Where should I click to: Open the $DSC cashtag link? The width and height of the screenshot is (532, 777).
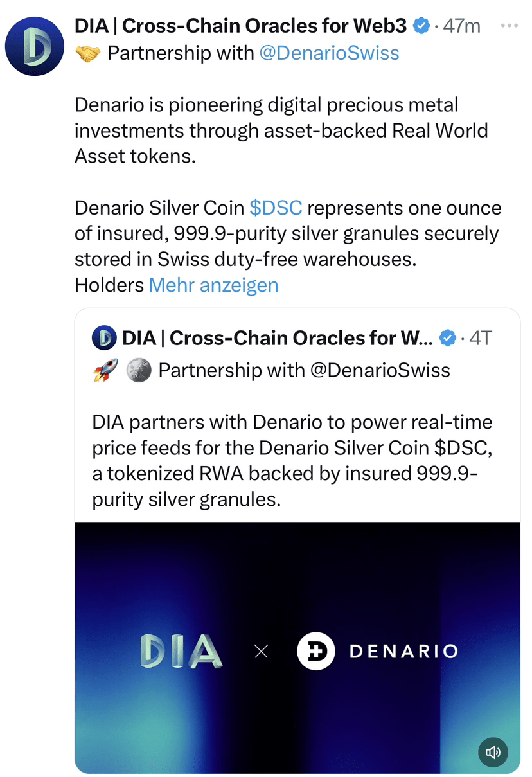point(275,208)
